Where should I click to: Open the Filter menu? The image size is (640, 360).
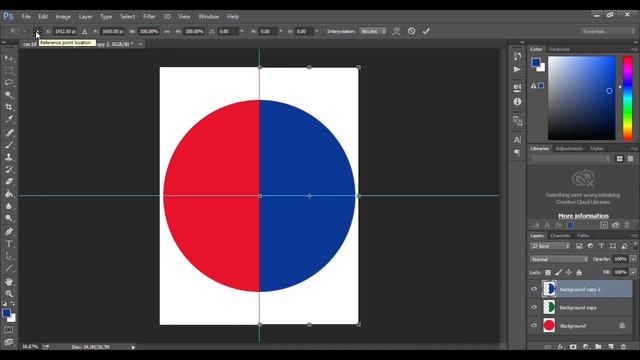(149, 17)
